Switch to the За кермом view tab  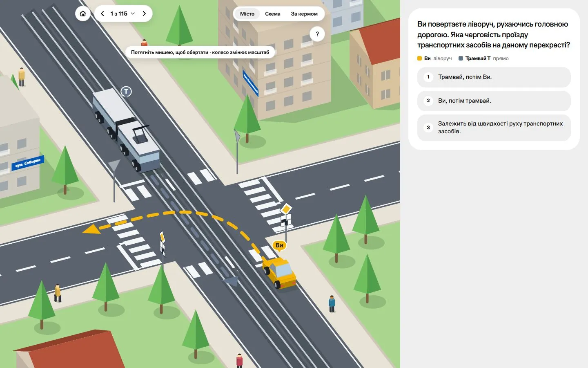[x=304, y=13]
